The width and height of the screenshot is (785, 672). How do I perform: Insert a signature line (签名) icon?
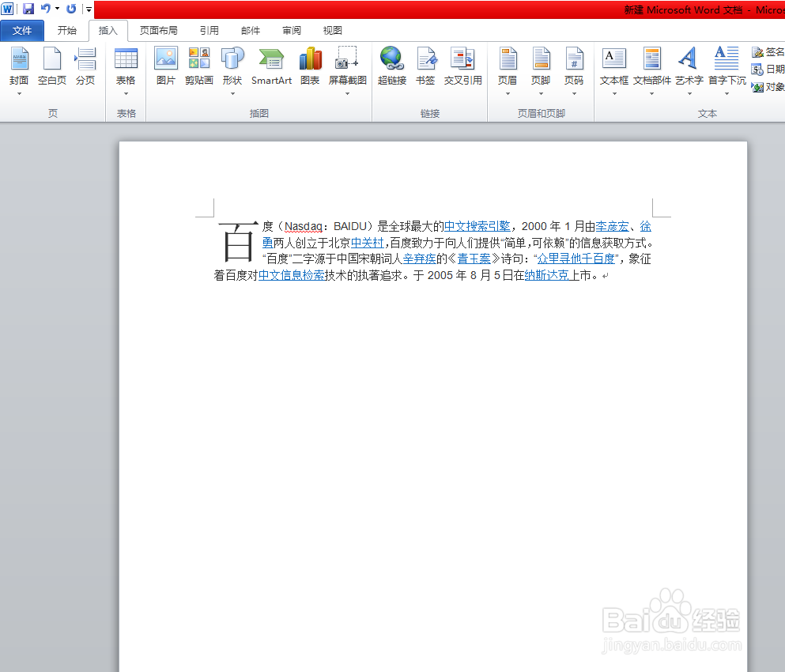click(757, 51)
